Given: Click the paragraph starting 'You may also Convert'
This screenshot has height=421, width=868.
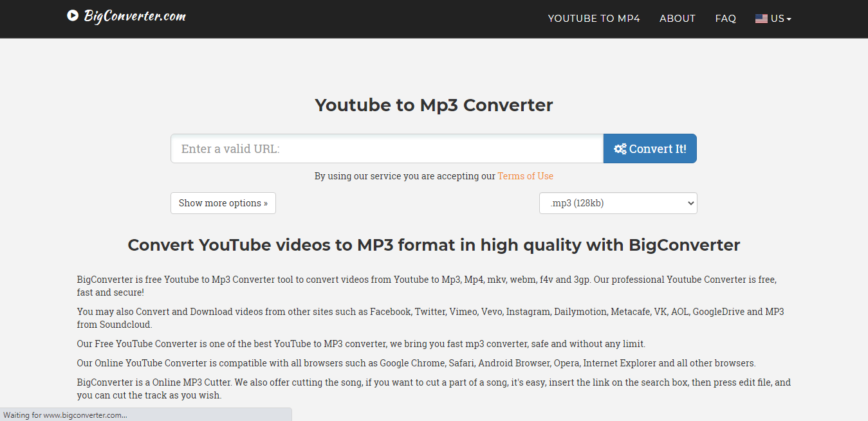Looking at the screenshot, I should click(x=430, y=318).
